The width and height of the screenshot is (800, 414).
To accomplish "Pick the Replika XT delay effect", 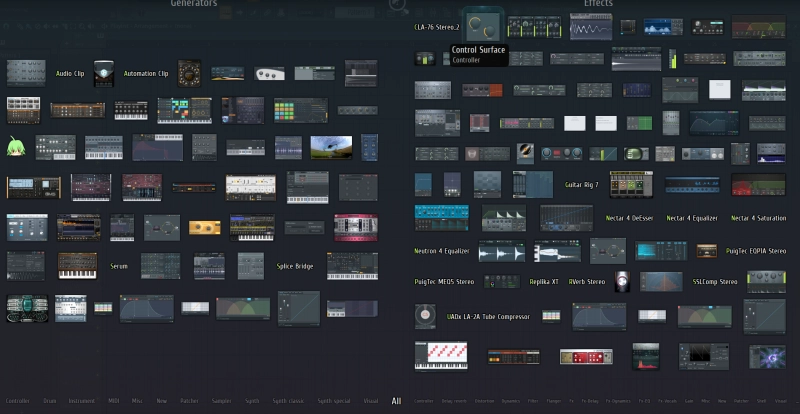I will [x=545, y=282].
